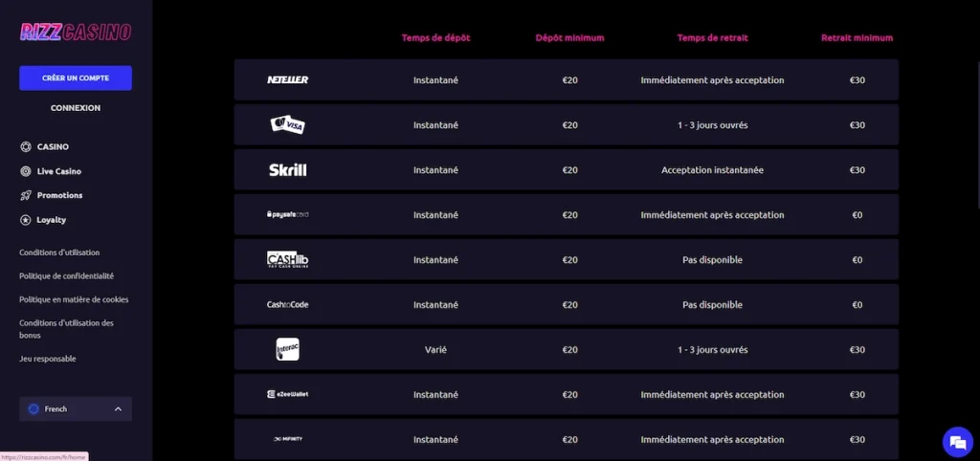This screenshot has height=461, width=980.
Task: Select the CASHlib payment logo
Action: click(x=287, y=259)
